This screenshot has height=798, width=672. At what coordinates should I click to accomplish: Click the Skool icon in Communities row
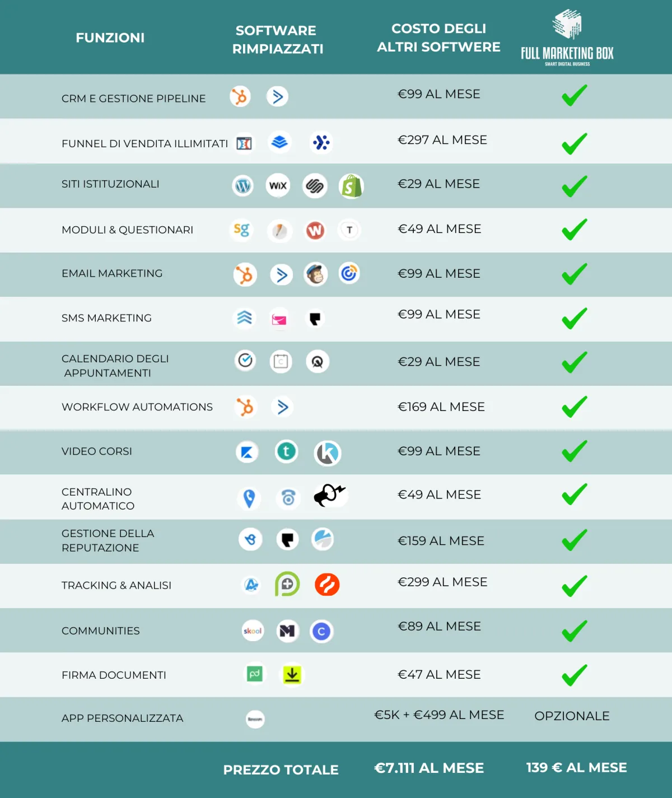point(253,631)
